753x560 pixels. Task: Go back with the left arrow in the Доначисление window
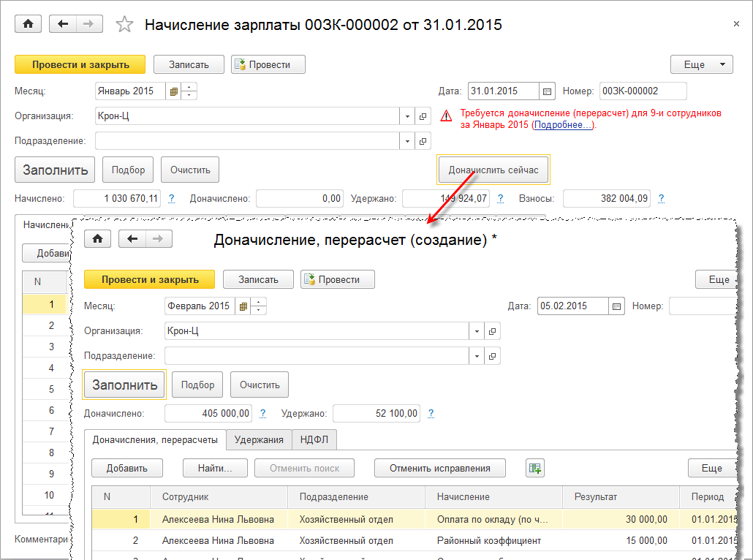click(132, 239)
